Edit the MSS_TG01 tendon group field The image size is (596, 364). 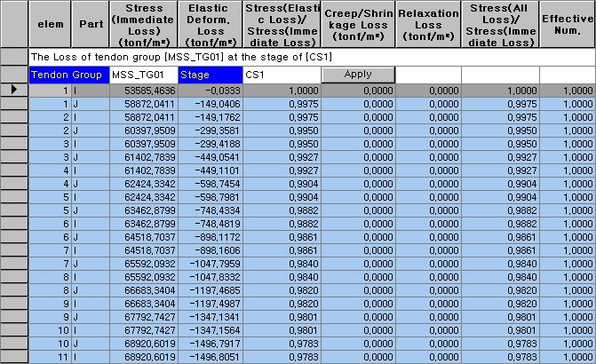(x=144, y=75)
